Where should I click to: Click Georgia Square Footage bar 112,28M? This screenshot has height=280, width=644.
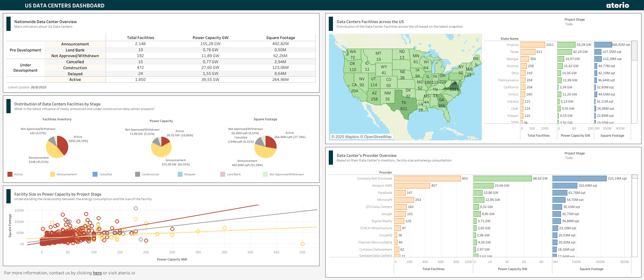pos(598,59)
